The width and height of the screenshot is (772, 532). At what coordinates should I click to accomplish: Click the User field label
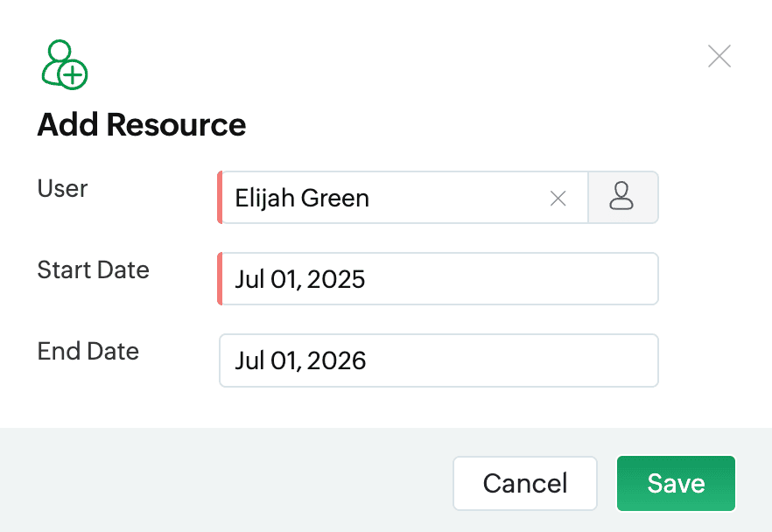coord(62,188)
